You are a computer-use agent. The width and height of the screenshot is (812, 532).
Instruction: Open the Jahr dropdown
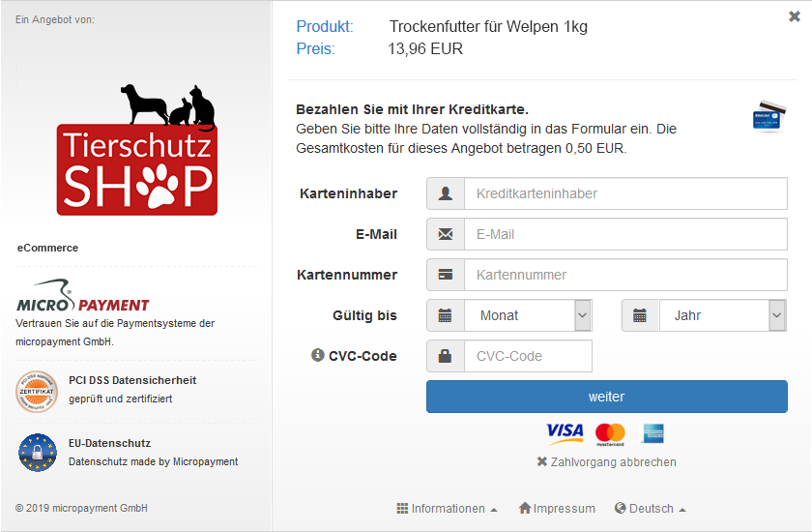pos(723,315)
